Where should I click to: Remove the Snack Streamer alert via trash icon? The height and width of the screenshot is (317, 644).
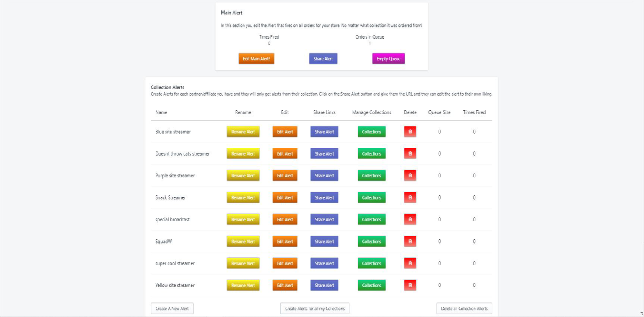point(410,197)
